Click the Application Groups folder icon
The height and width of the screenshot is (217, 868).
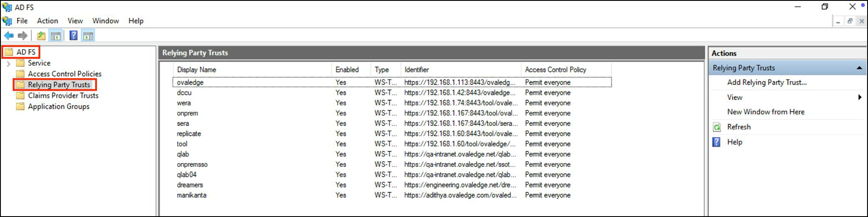pos(20,107)
